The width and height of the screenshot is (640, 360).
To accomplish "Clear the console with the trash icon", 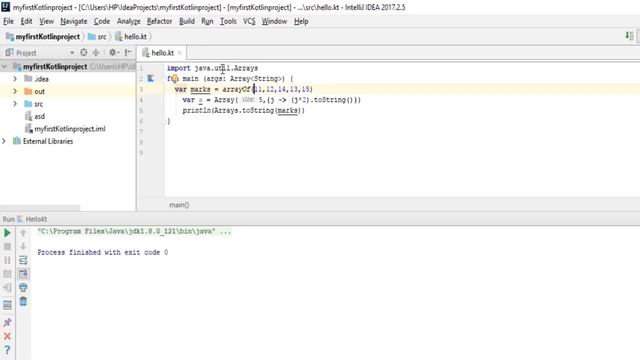I will pos(23,302).
